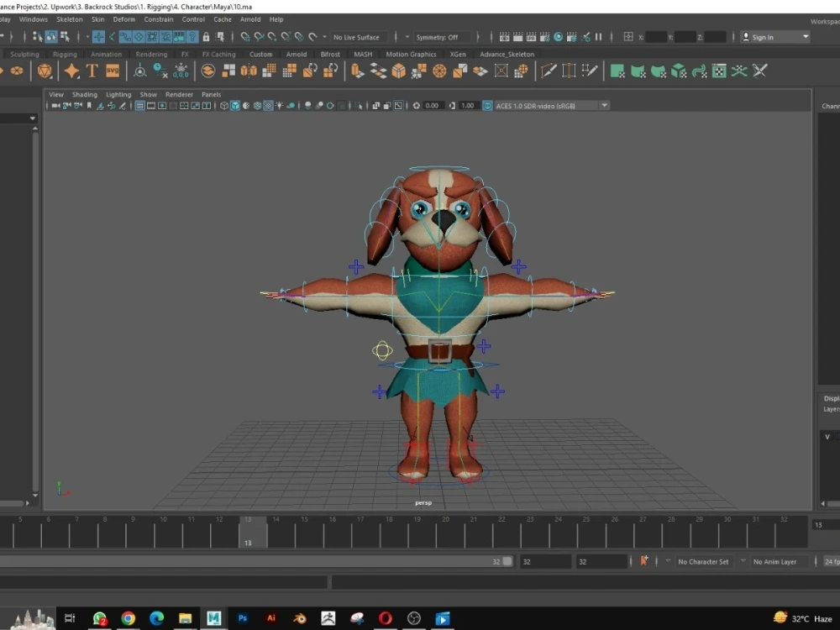Screen dimensions: 840x630
Task: Open the Skeleton menu
Action: click(70, 18)
